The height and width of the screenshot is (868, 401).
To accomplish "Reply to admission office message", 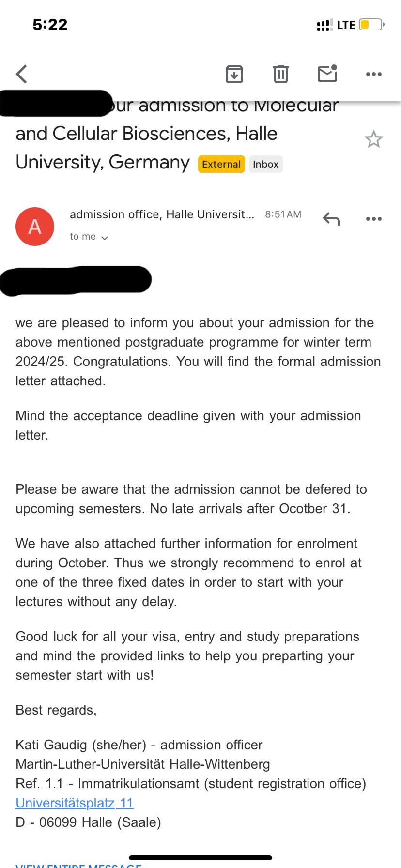I will tap(331, 219).
